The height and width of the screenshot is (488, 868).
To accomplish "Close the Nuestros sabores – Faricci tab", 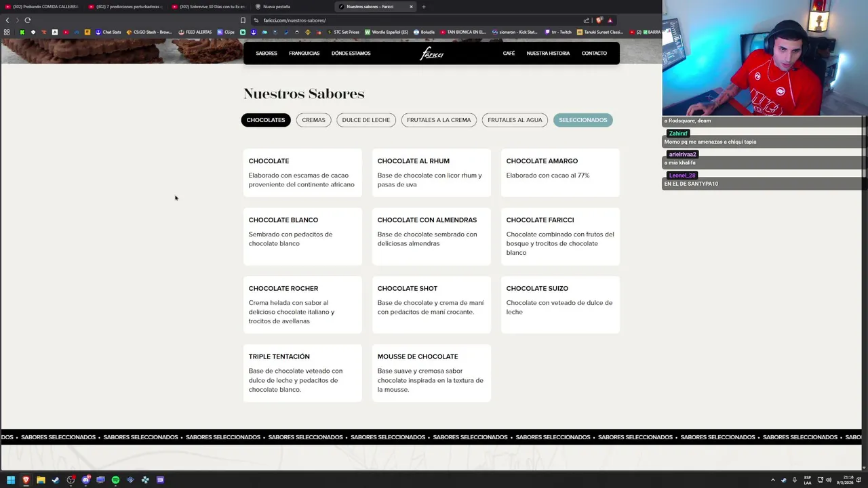I will (411, 7).
